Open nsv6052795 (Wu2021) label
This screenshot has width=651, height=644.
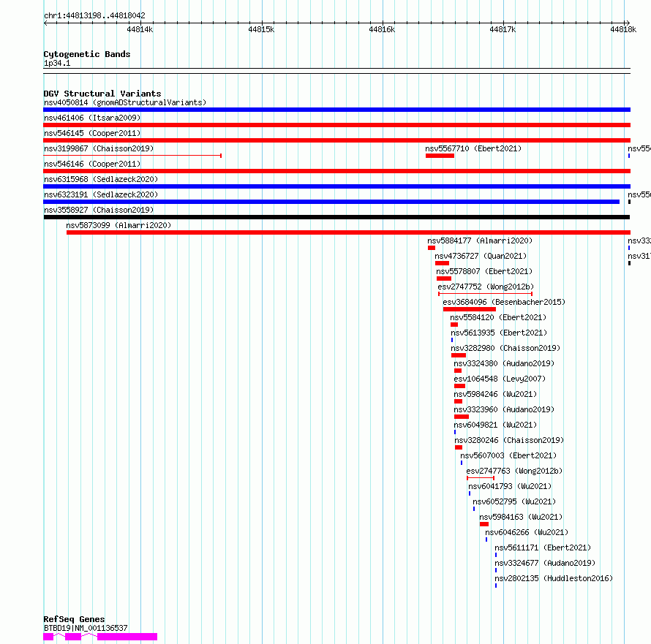[514, 501]
